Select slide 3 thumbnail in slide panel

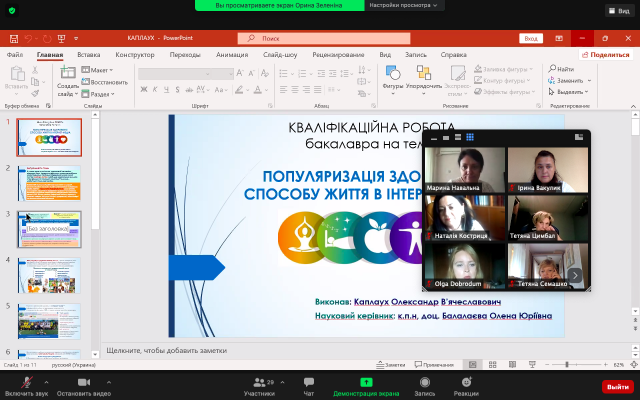coord(49,229)
